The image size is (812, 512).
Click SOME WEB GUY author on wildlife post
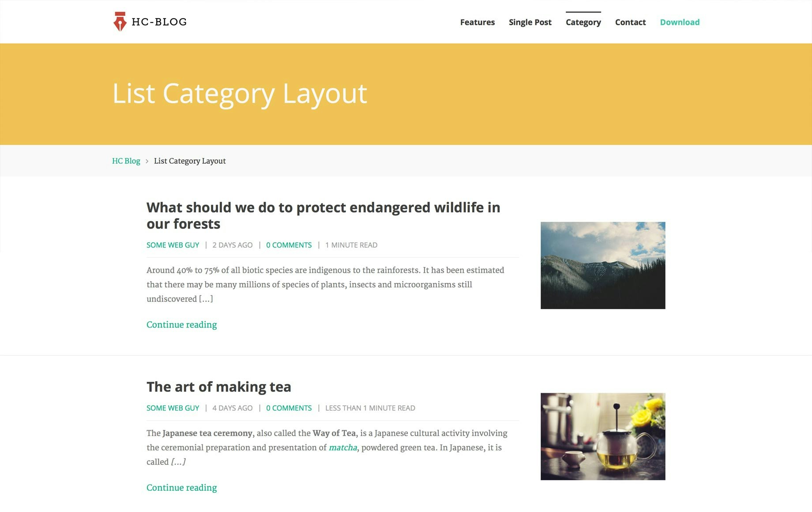(x=173, y=245)
